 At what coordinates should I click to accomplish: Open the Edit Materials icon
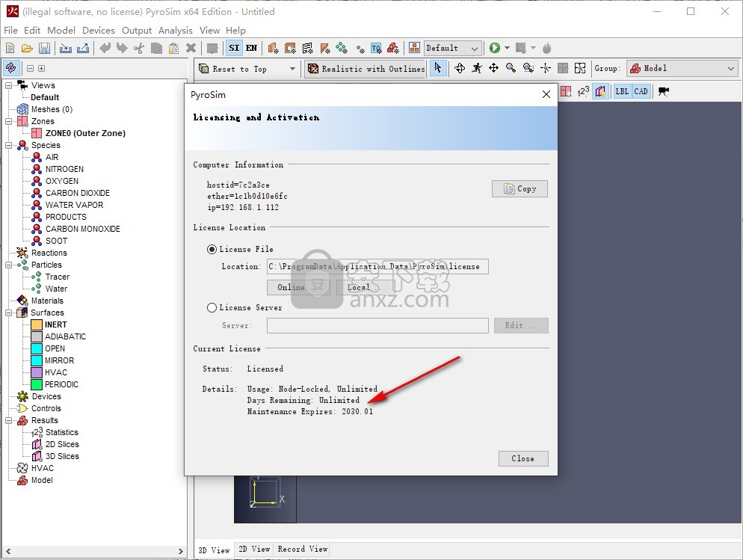pyautogui.click(x=273, y=48)
